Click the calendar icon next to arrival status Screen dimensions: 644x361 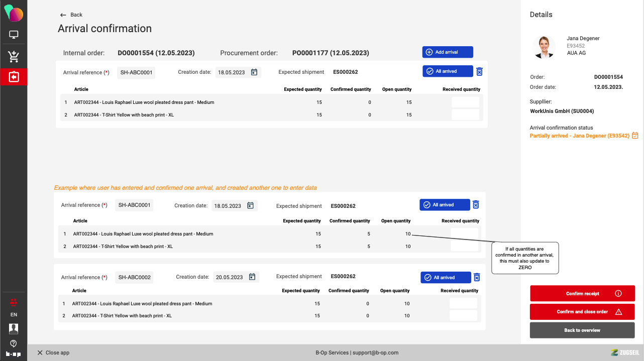coord(635,136)
